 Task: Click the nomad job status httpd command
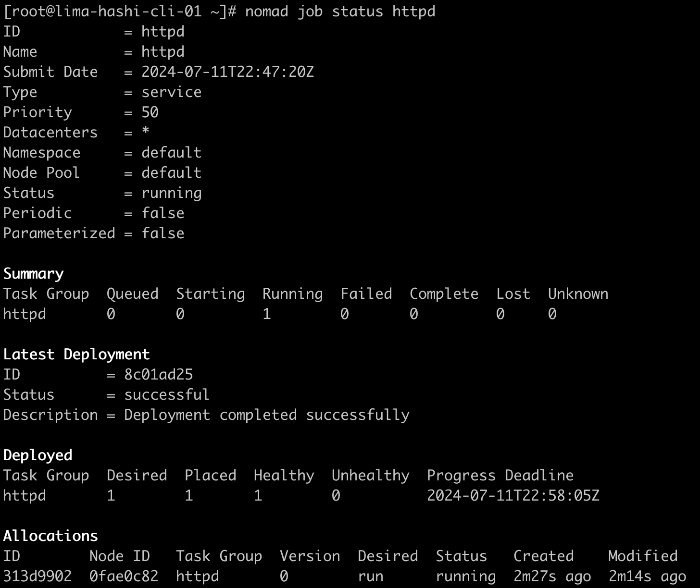[340, 11]
